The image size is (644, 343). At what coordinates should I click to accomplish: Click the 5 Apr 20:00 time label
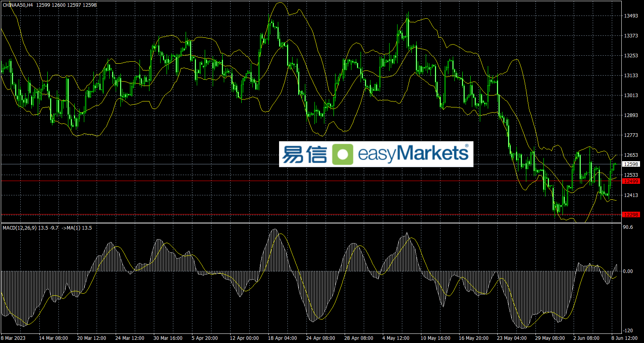point(205,338)
